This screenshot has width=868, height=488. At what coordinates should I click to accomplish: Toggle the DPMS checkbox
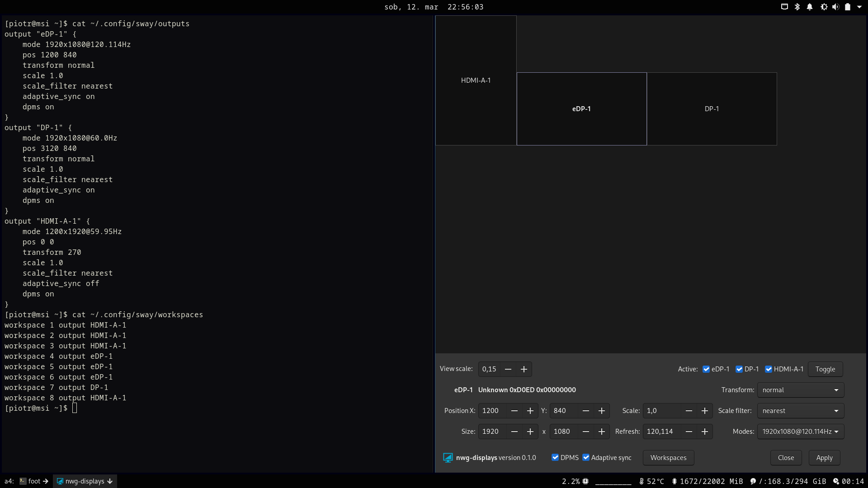[555, 457]
